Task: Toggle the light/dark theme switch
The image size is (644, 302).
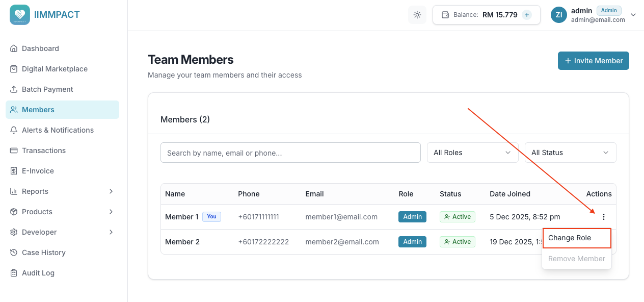Action: pyautogui.click(x=417, y=14)
